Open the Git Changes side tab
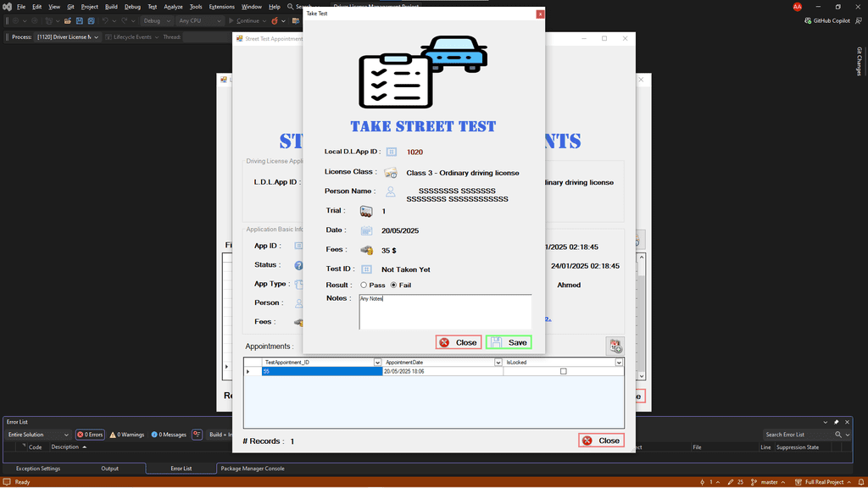868x488 pixels. coord(860,61)
